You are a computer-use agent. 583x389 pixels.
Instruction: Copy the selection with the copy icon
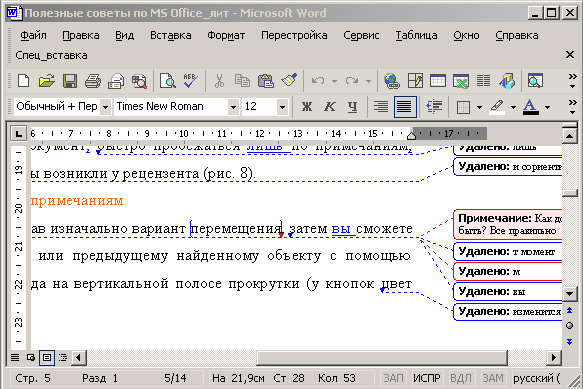tap(242, 80)
